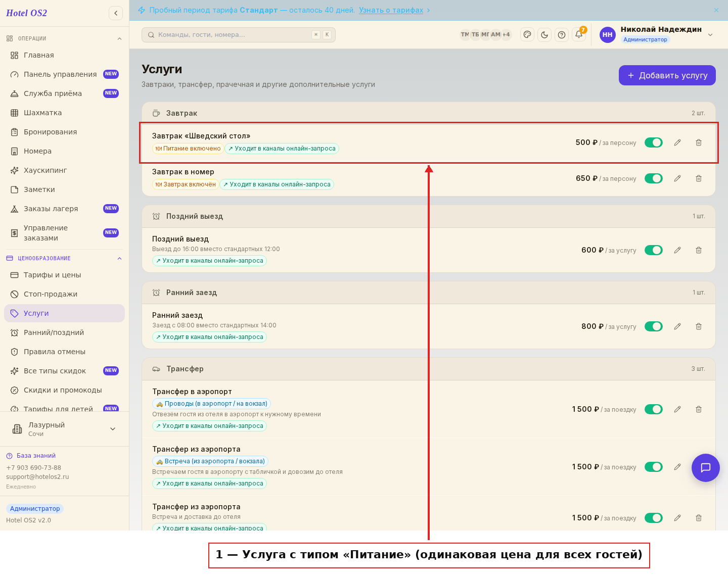Open the help question mark icon
Screen dimensions: 728x580
click(x=562, y=35)
